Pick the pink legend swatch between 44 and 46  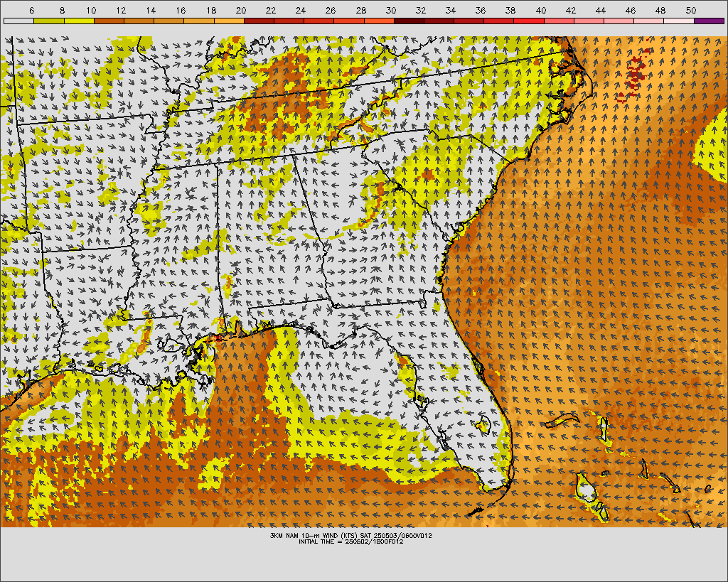[x=619, y=21]
